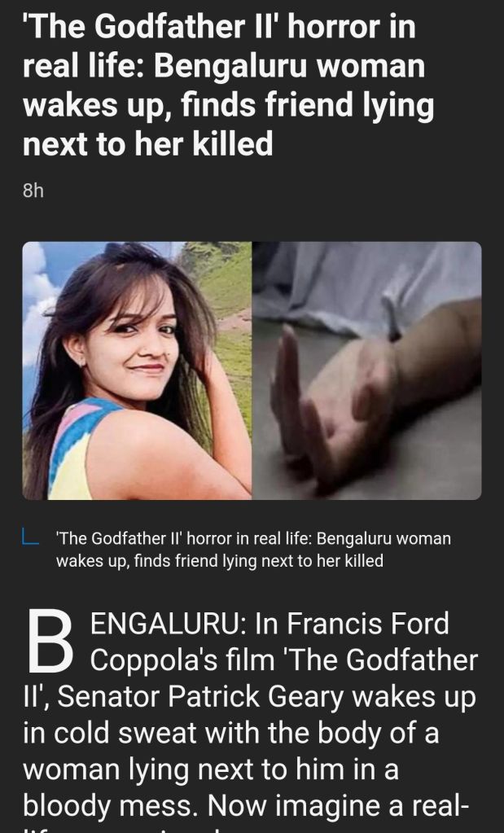Click the large drop cap 'B'
This screenshot has width=504, height=833.
click(50, 641)
